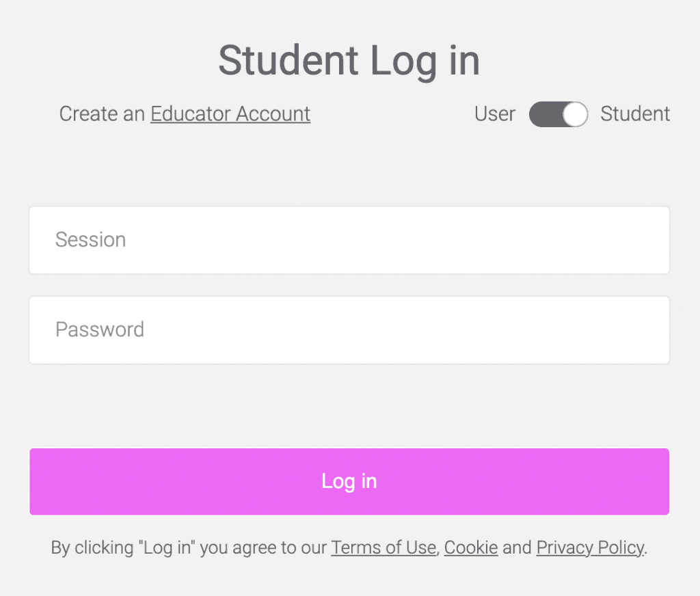Viewport: 700px width, 596px height.
Task: Open the Terms of Use link
Action: tap(383, 547)
